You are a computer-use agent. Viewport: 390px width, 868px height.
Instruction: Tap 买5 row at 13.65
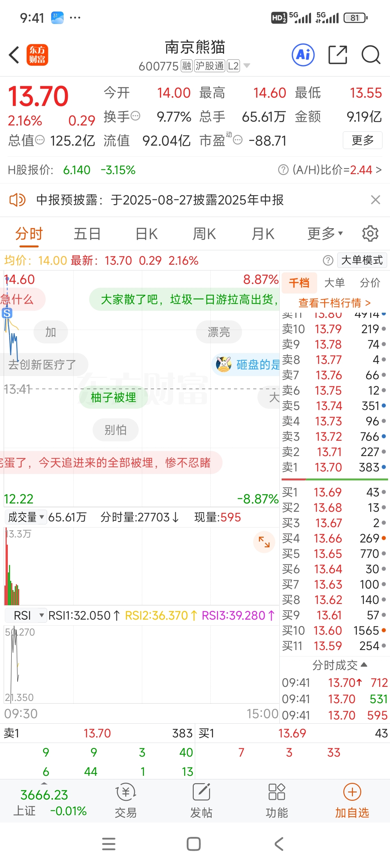(334, 553)
